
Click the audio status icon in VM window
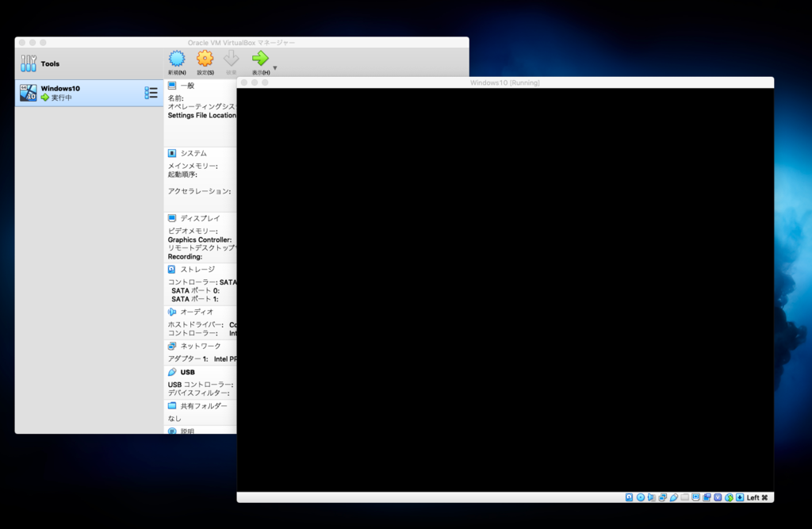[x=651, y=497]
